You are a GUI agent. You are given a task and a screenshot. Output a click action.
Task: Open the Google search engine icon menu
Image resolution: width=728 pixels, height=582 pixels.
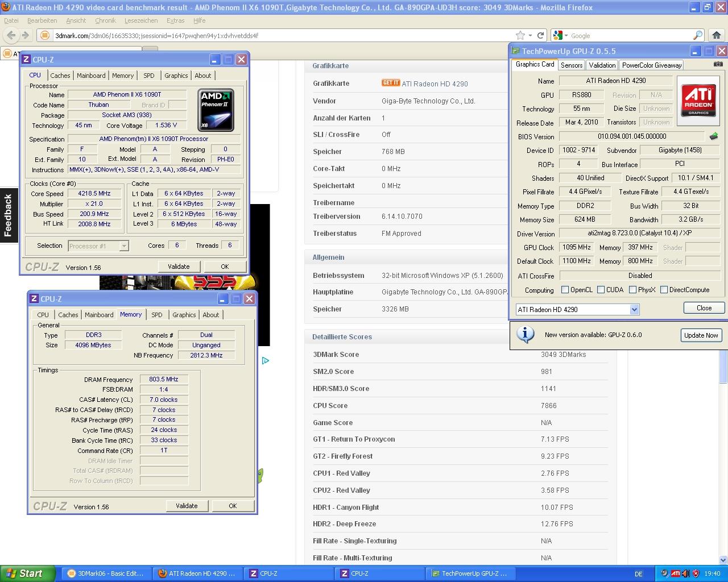560,35
